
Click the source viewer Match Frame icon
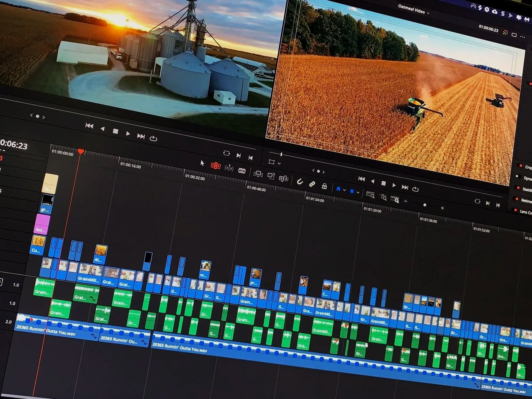point(226,153)
